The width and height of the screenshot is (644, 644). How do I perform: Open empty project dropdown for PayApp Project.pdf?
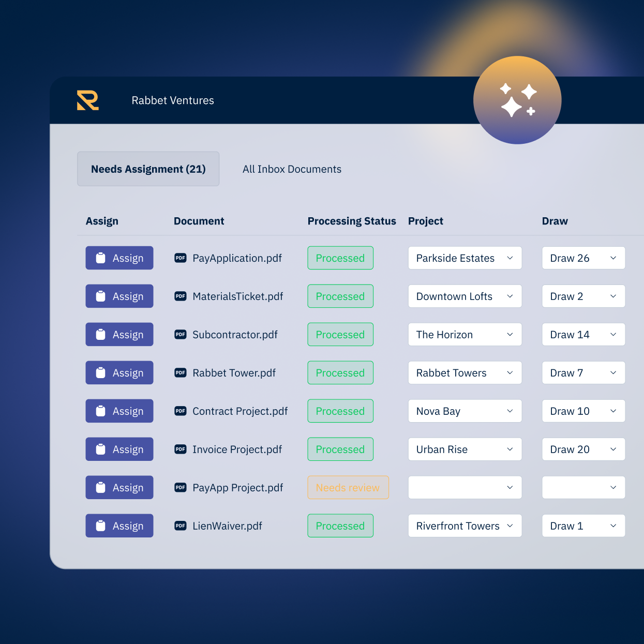click(465, 487)
